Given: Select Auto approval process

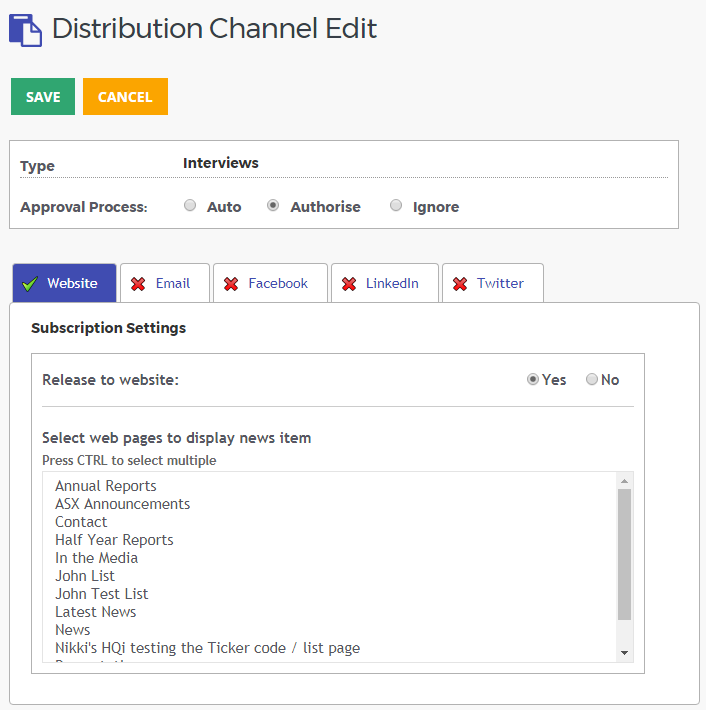Looking at the screenshot, I should tap(190, 206).
